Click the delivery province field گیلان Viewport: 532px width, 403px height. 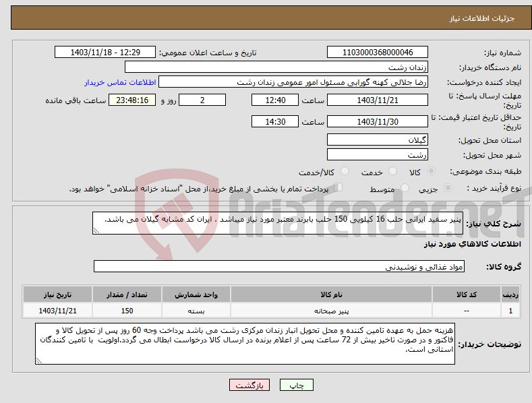point(378,139)
